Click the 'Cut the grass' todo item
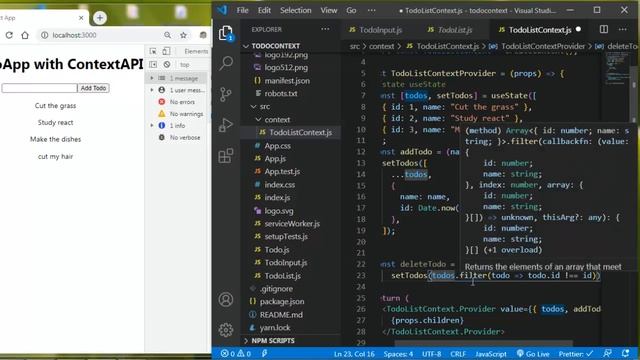The width and height of the screenshot is (640, 360). coord(56,106)
